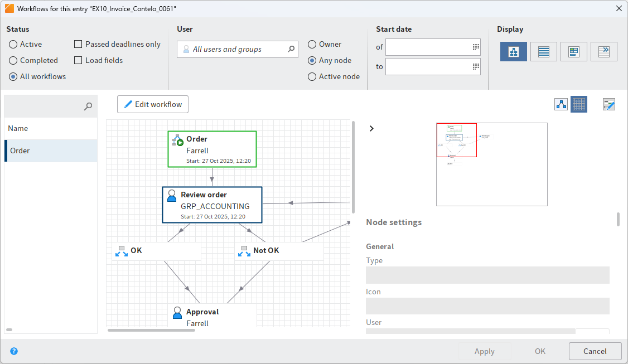Toggle the grid view above the workflow map

[x=579, y=104]
